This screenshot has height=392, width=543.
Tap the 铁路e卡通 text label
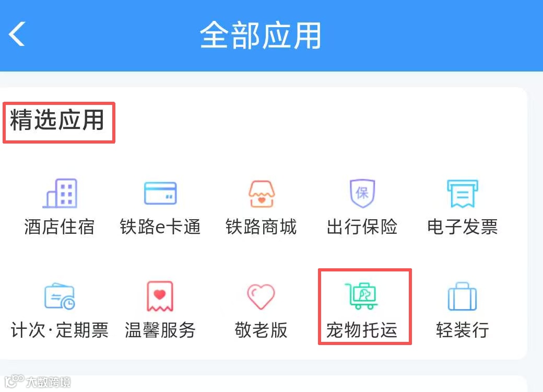160,227
